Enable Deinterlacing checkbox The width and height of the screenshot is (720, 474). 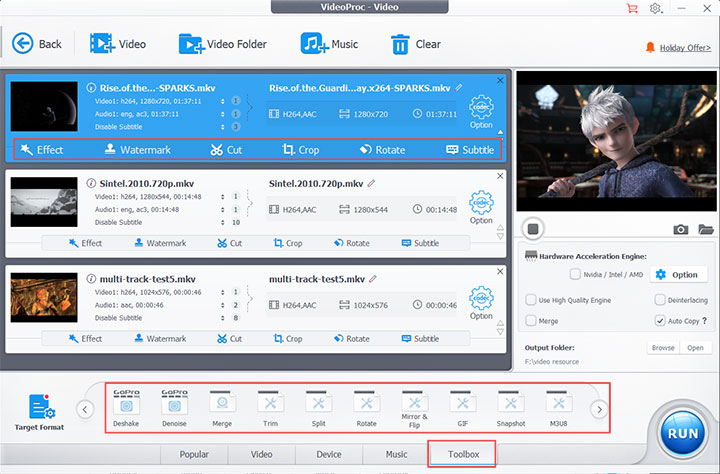[660, 300]
